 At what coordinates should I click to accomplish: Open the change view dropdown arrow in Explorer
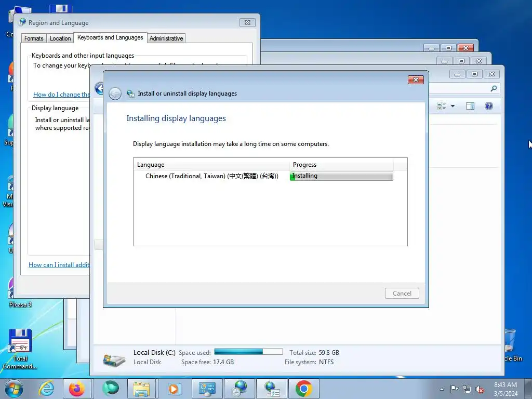[453, 106]
